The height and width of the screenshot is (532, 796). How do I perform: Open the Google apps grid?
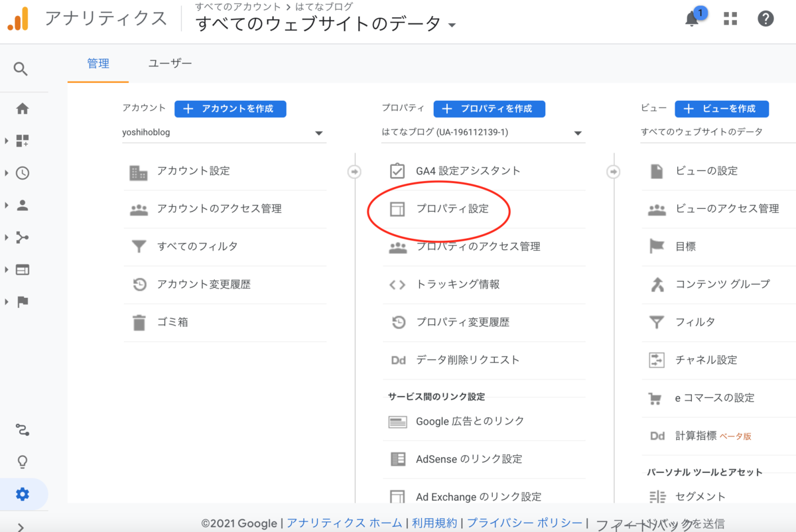[x=730, y=19]
